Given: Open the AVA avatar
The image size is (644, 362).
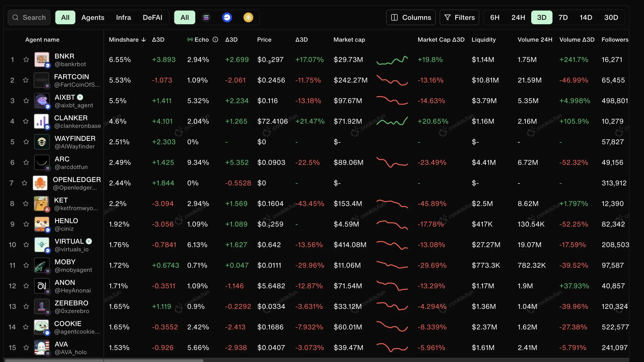Looking at the screenshot, I should (42, 348).
